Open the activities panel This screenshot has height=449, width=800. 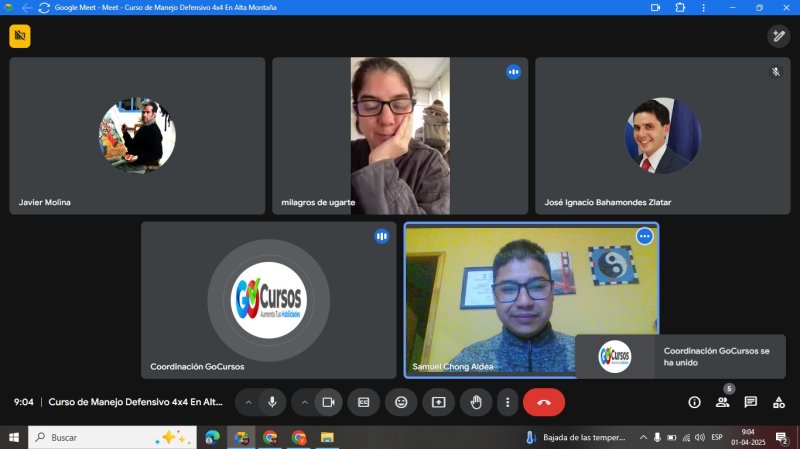pyautogui.click(x=778, y=402)
